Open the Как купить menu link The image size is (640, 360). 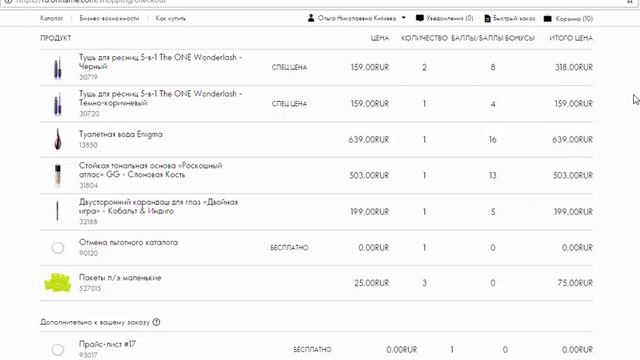click(x=171, y=18)
